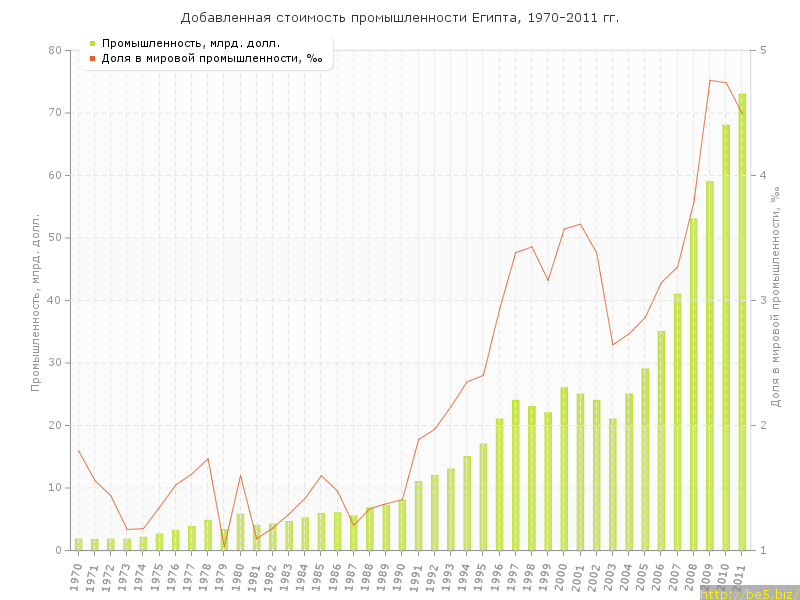Image resolution: width=800 pixels, height=600 pixels.
Task: Click the 80 tick on left axis
Action: click(x=54, y=50)
